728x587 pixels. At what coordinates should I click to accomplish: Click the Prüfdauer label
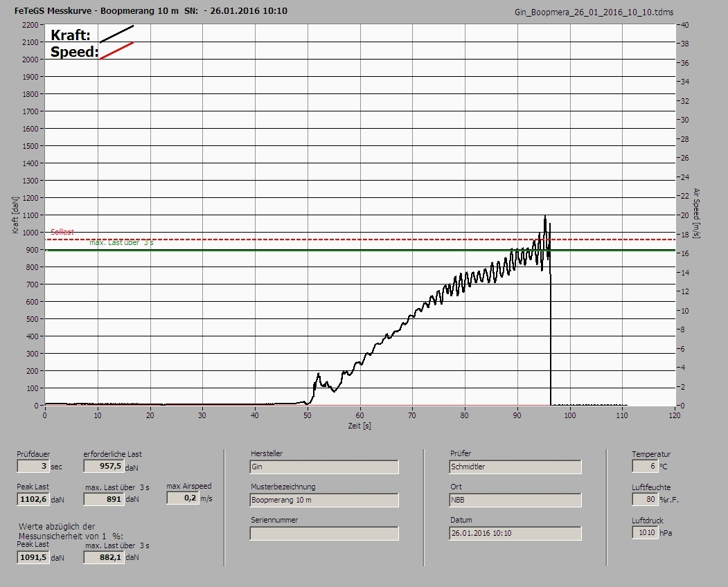(33, 454)
